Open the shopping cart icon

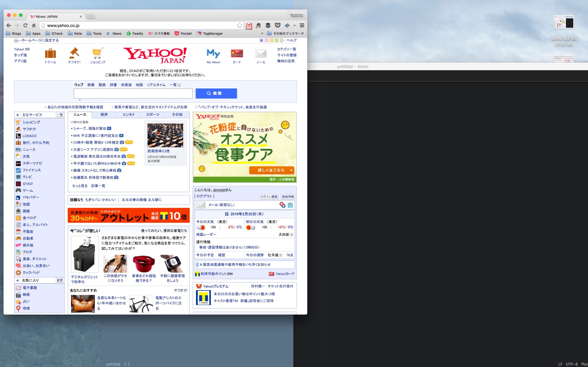98,53
